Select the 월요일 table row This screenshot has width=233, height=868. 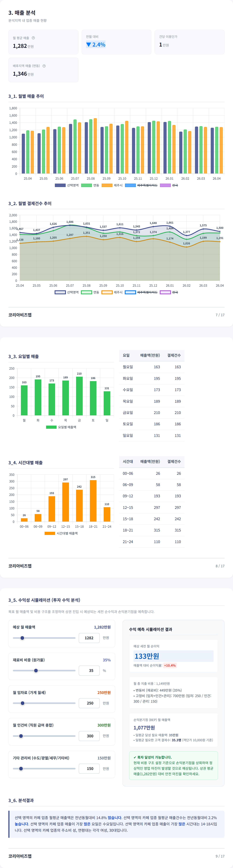click(x=152, y=367)
